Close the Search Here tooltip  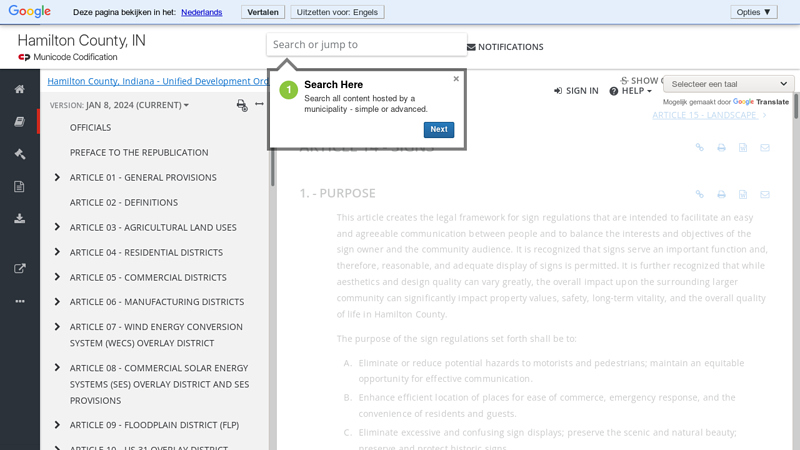(456, 79)
